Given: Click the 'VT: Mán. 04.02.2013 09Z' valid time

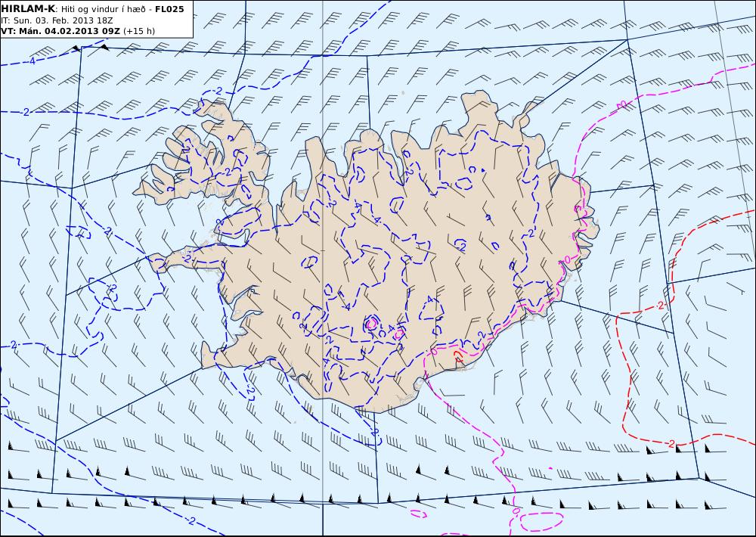Looking at the screenshot, I should click(x=60, y=31).
